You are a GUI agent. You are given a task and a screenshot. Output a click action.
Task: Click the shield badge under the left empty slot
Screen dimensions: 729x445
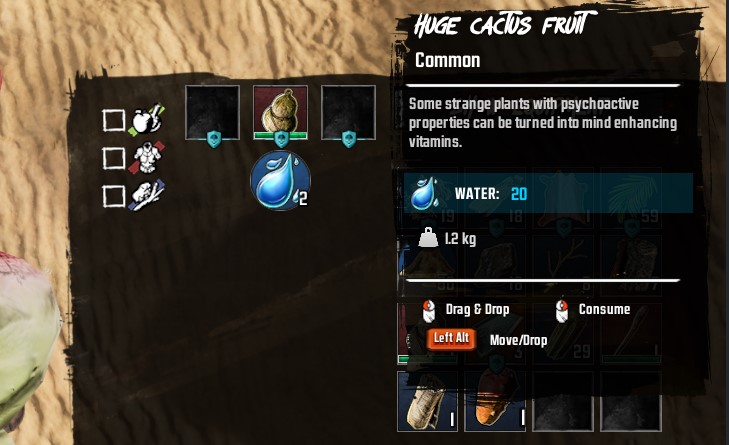(214, 139)
